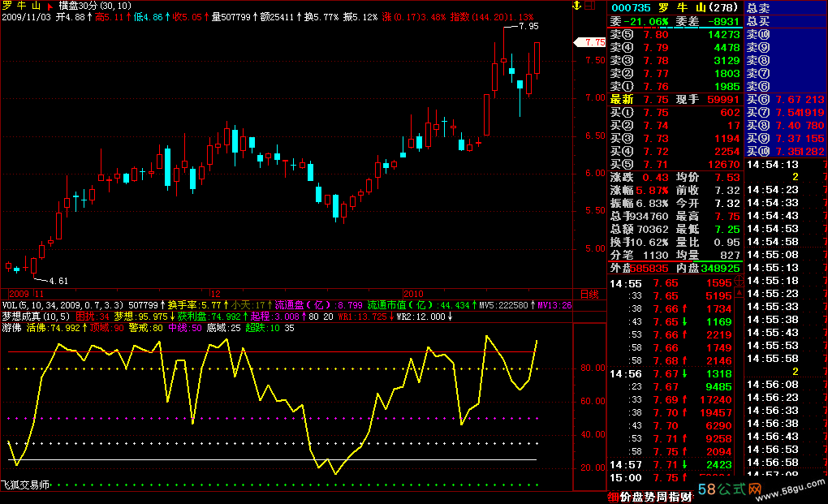Click the 日线 period label
The height and width of the screenshot is (504, 828).
pos(589,294)
